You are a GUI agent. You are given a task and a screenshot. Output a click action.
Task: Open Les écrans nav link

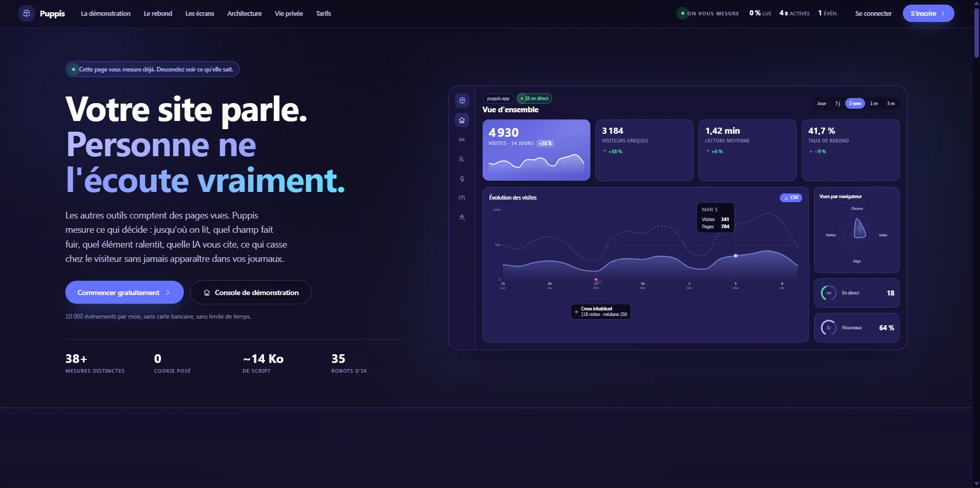click(x=200, y=14)
